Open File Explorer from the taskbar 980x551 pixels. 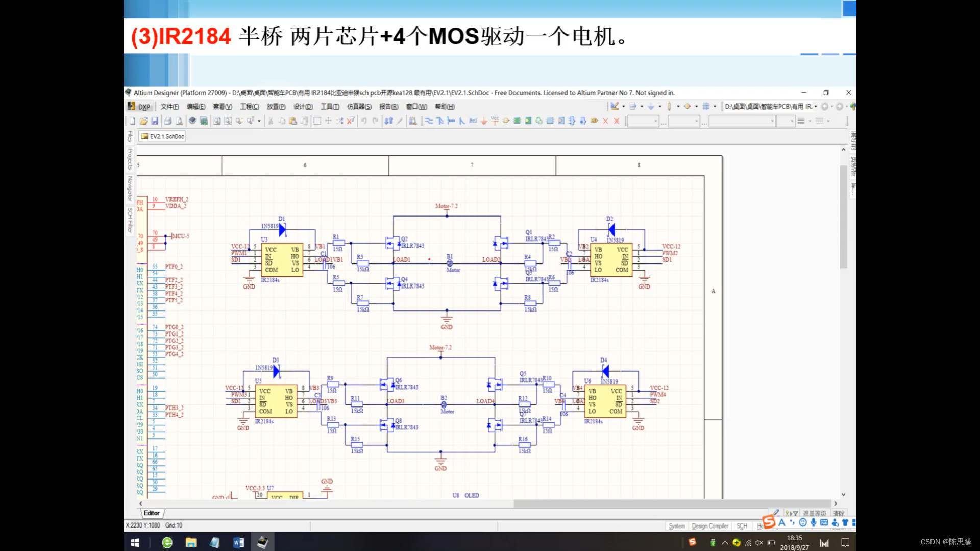191,542
